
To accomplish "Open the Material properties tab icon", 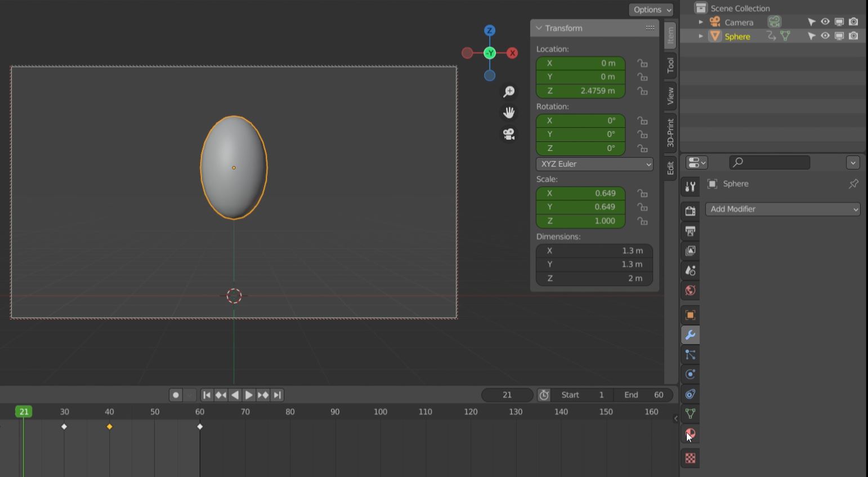I will (690, 434).
